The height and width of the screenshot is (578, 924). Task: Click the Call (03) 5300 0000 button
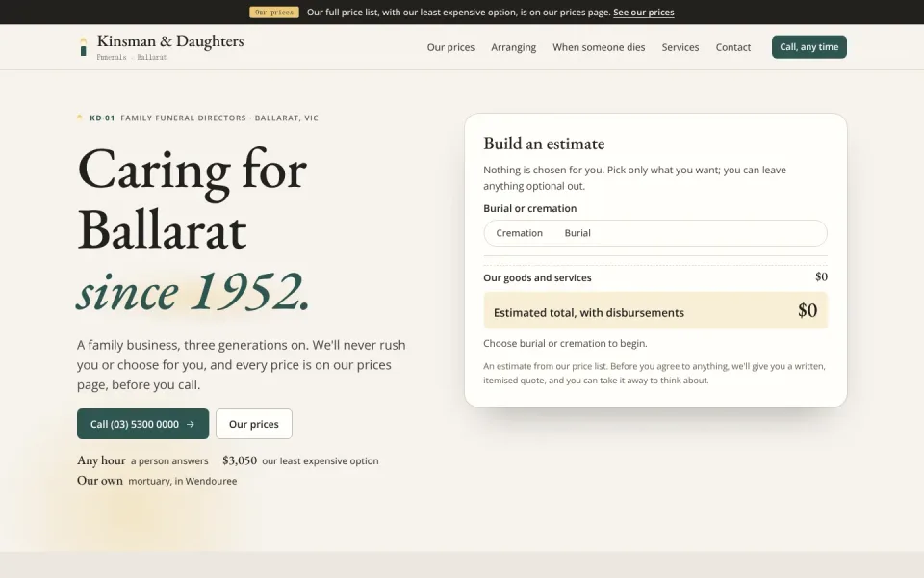click(142, 424)
